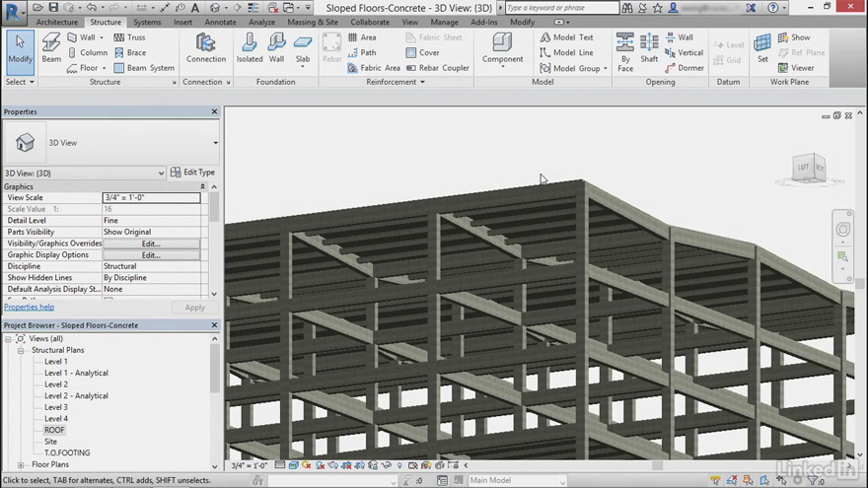This screenshot has height=488, width=868.
Task: Click the ViewCube in 3D view
Action: coord(810,167)
